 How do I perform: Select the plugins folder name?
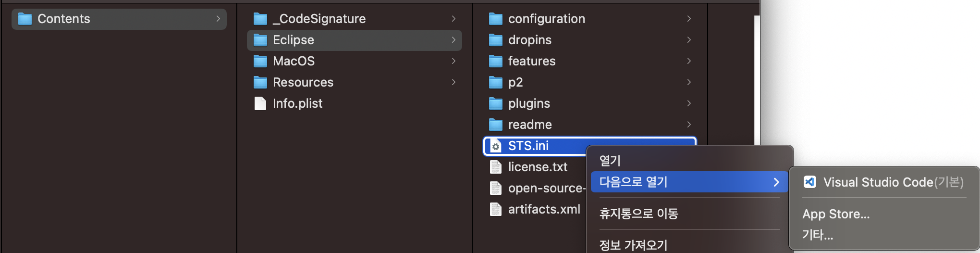click(x=529, y=104)
